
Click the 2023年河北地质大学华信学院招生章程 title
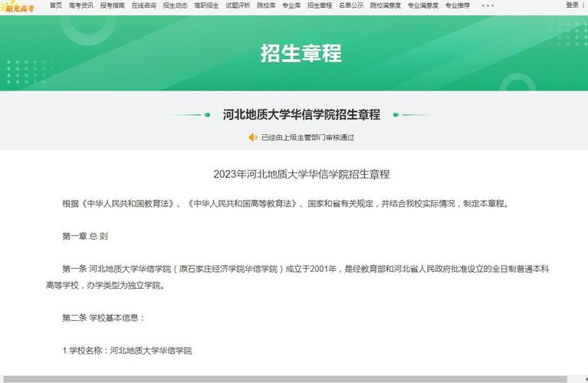[301, 174]
